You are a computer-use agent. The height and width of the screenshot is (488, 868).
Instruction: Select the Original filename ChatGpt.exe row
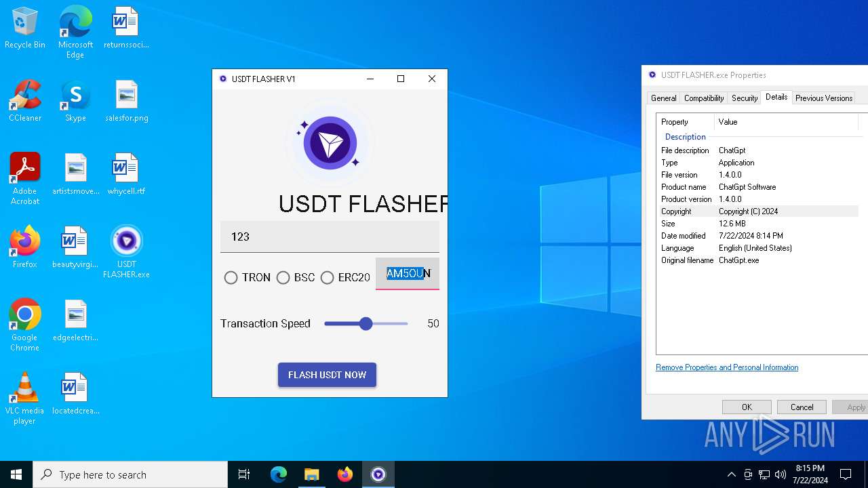pyautogui.click(x=758, y=260)
